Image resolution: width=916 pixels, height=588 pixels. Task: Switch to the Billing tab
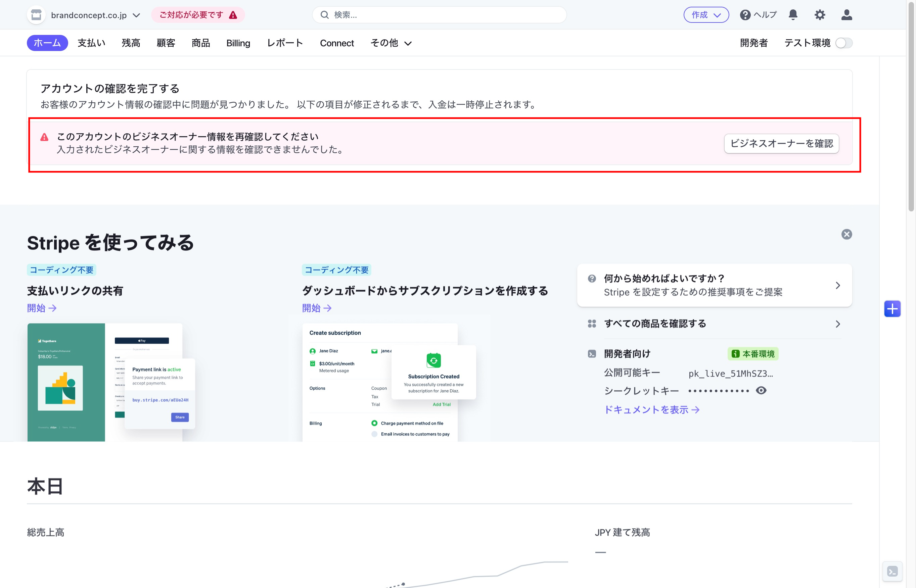click(238, 43)
